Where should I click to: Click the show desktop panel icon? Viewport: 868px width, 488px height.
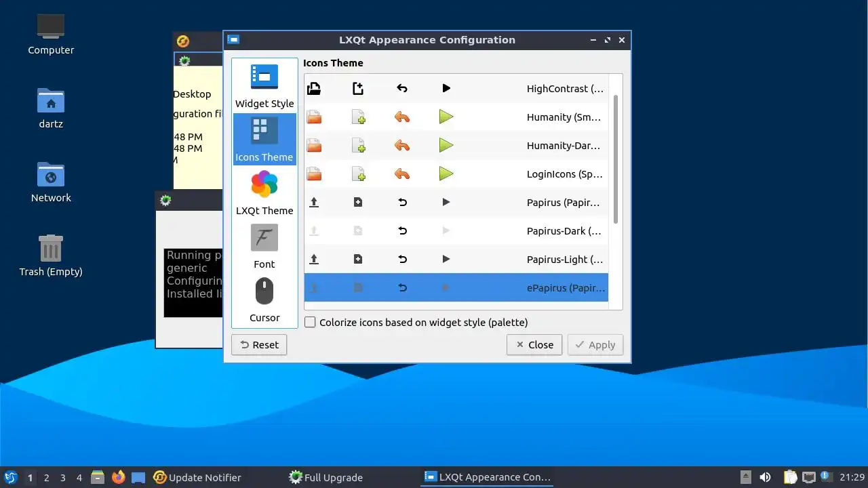pyautogui.click(x=138, y=478)
